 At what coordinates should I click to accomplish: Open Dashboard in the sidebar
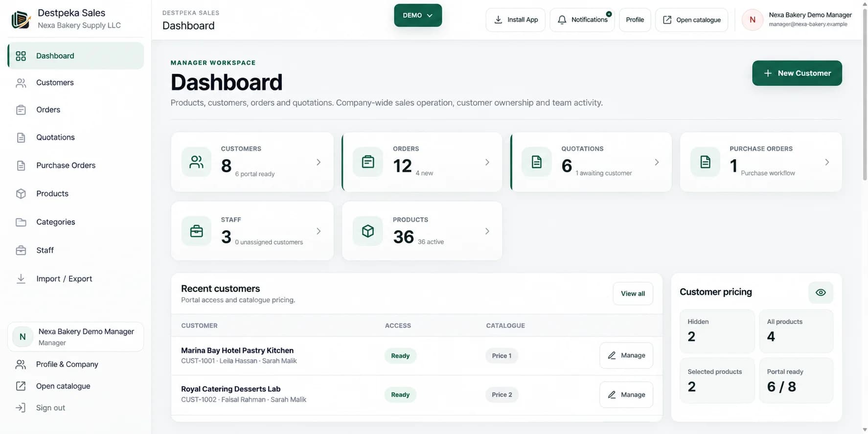click(76, 56)
